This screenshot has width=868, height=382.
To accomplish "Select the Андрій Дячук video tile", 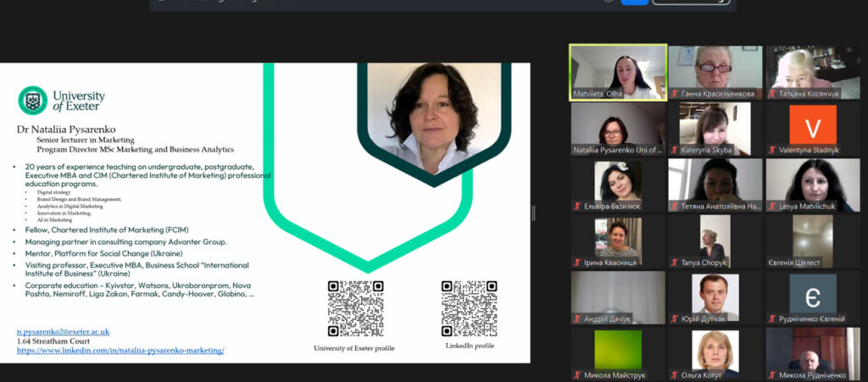I will pos(617,296).
